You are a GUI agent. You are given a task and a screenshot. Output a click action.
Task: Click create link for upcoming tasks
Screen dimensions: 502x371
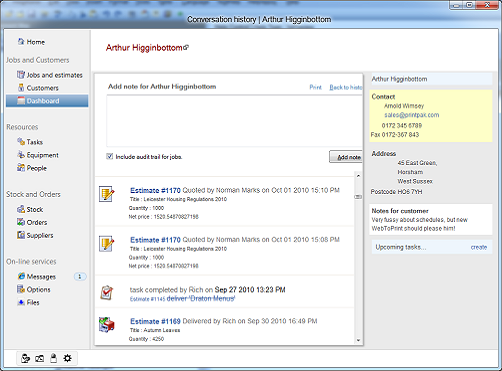click(x=479, y=247)
